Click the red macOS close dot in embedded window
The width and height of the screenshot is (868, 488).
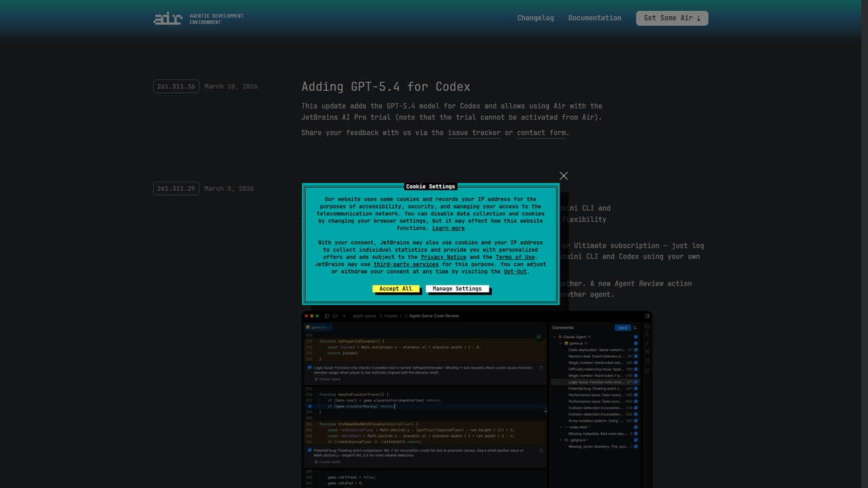click(x=307, y=316)
